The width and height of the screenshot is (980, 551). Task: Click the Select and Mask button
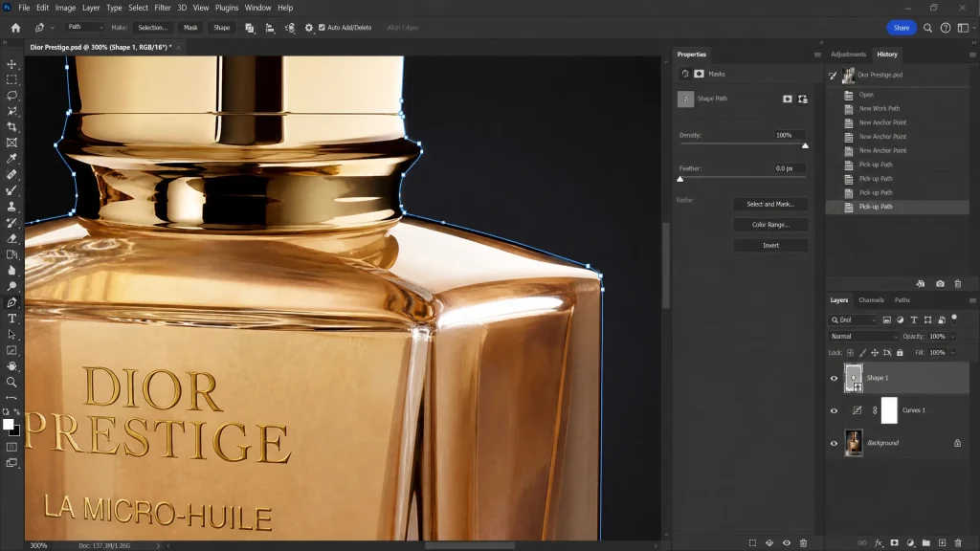(770, 205)
